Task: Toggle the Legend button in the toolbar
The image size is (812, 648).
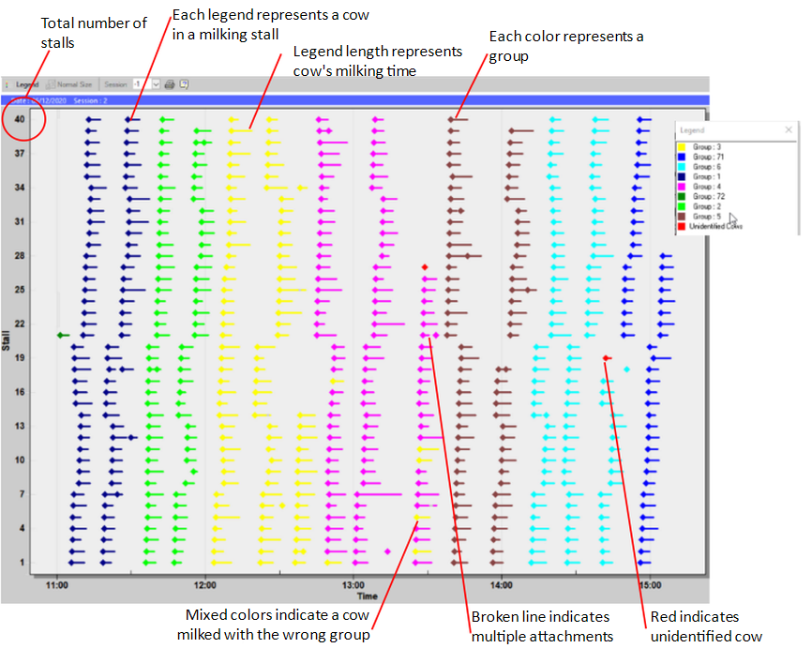Action: coord(27,84)
